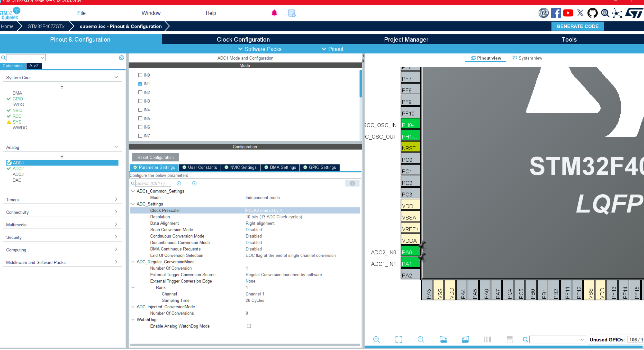Uncheck the IN1 channel checkbox
644x350 pixels.
(140, 84)
